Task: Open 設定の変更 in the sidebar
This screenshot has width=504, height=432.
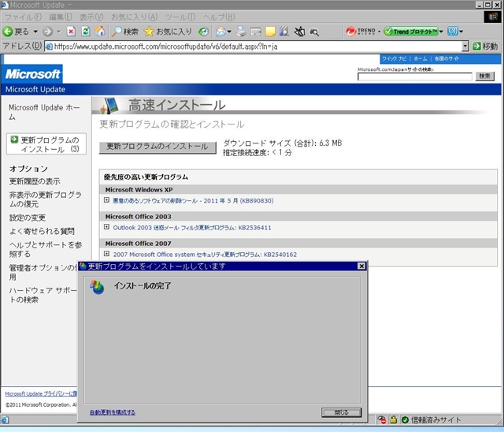Action: tap(28, 218)
